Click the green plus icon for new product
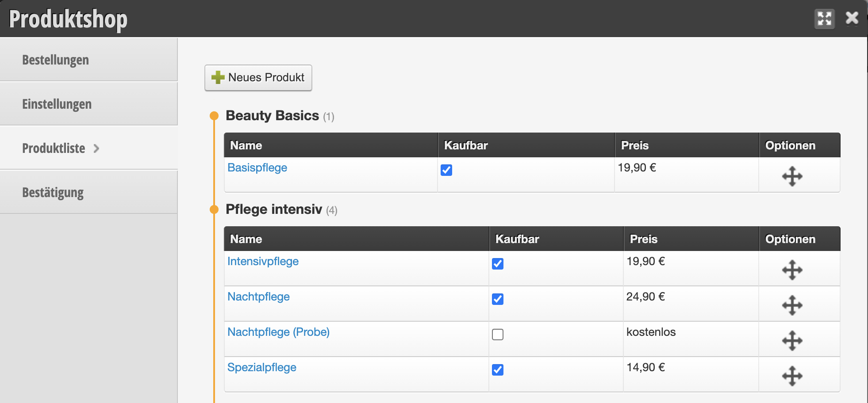 point(218,77)
